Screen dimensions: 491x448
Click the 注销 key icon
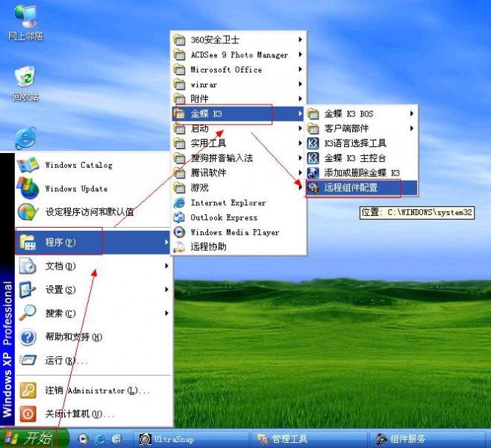28,391
